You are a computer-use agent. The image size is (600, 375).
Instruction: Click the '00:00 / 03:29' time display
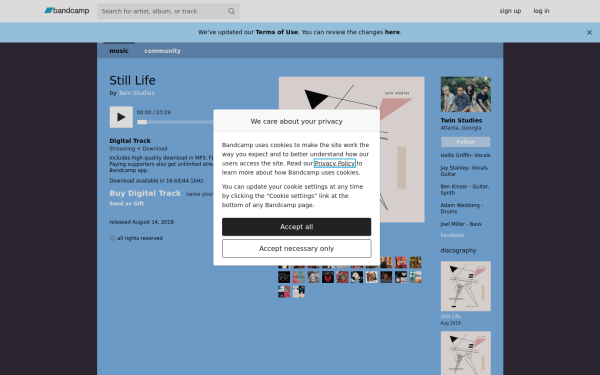(x=153, y=112)
